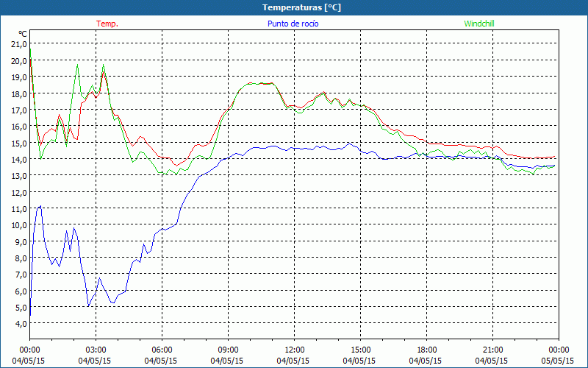This screenshot has width=588, height=368.
Task: Click the 17,0 y-axis value
Action: point(20,110)
